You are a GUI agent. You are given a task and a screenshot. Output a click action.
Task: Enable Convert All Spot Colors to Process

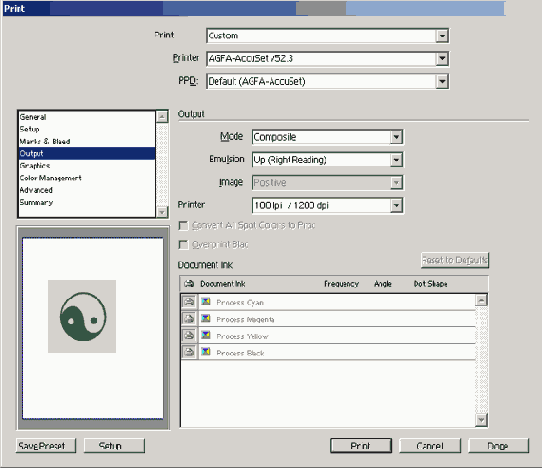(x=183, y=226)
